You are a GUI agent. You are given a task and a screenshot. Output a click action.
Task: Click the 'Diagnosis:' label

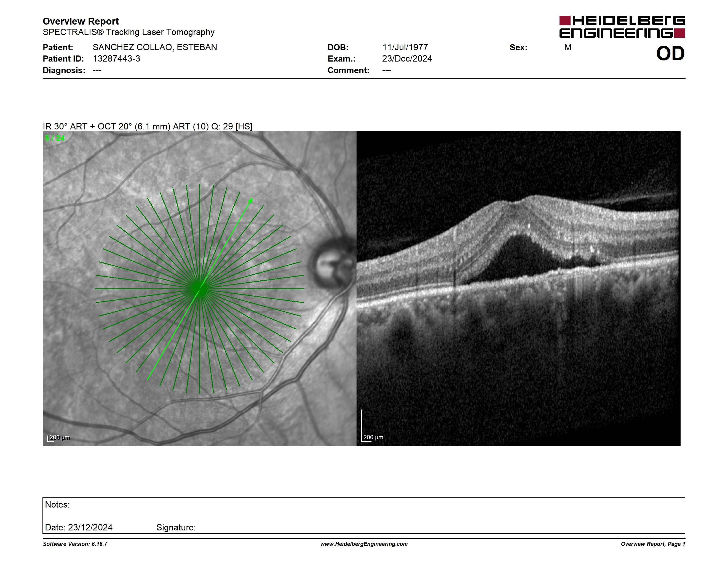click(64, 70)
